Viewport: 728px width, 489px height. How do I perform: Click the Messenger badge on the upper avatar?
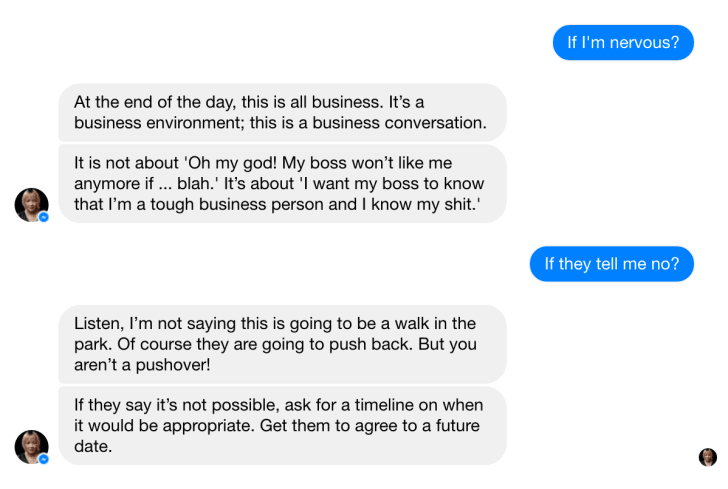[x=44, y=217]
